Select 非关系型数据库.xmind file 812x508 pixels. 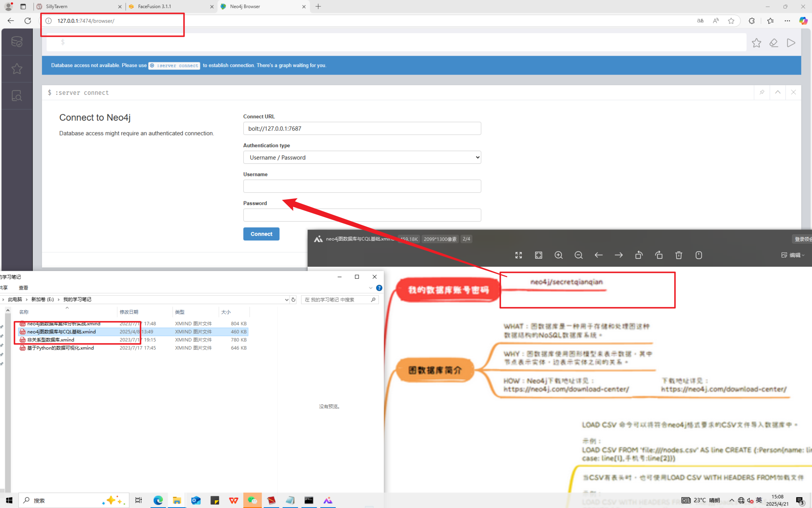click(50, 340)
